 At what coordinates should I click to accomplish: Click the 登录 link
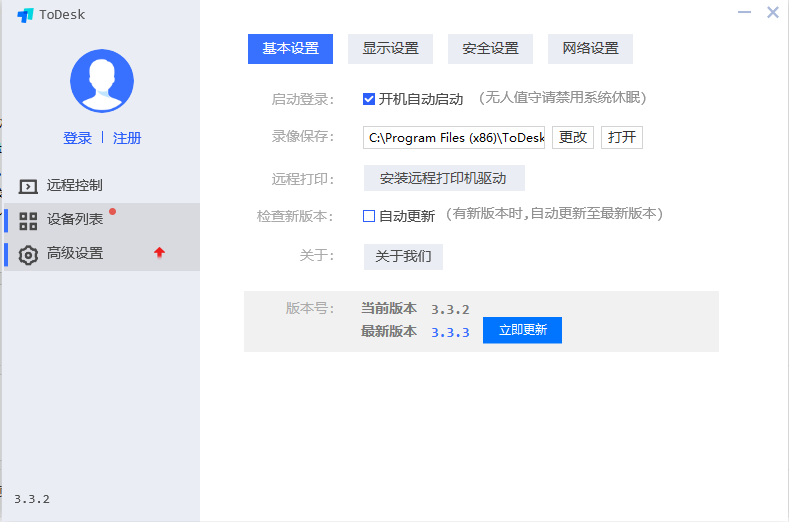click(x=77, y=138)
